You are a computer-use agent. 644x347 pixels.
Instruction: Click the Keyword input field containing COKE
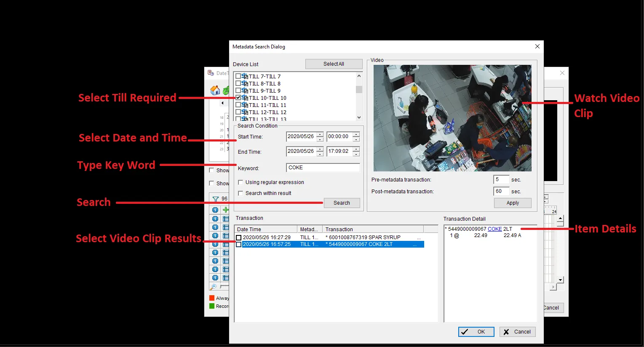[323, 168]
